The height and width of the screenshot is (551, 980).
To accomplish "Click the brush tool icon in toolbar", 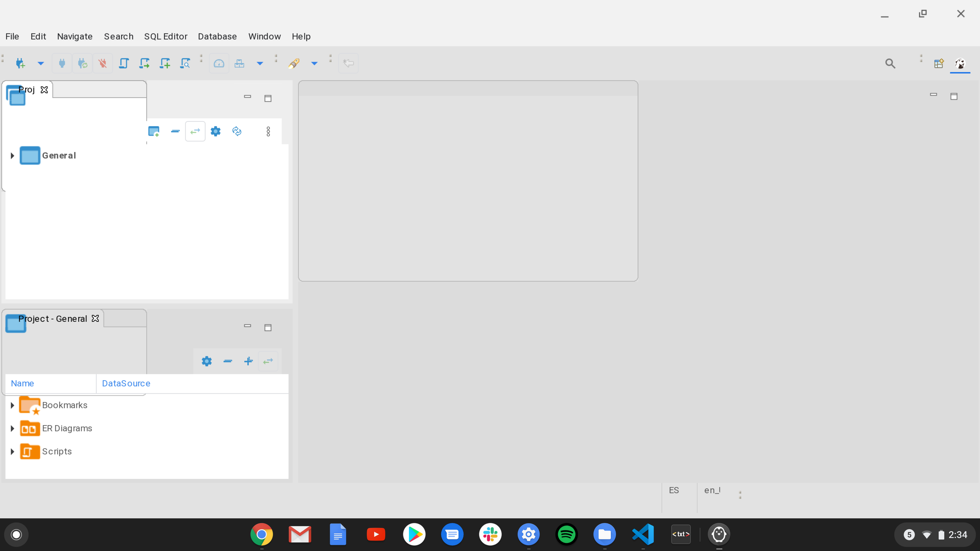I will pos(294,63).
